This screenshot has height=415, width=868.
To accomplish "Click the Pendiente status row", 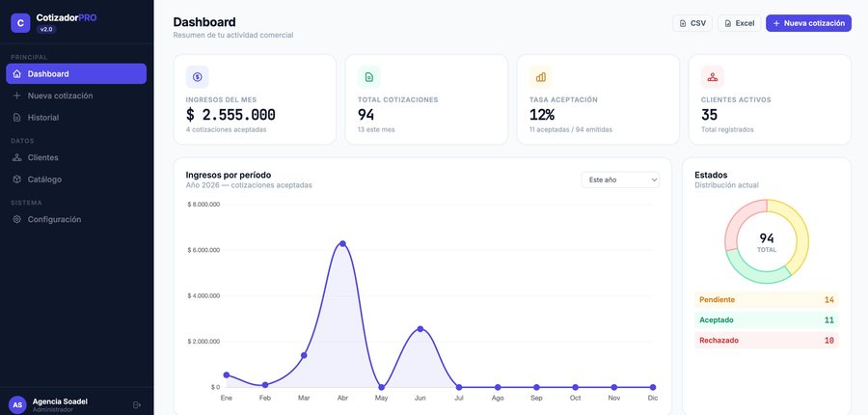I will coord(767,300).
